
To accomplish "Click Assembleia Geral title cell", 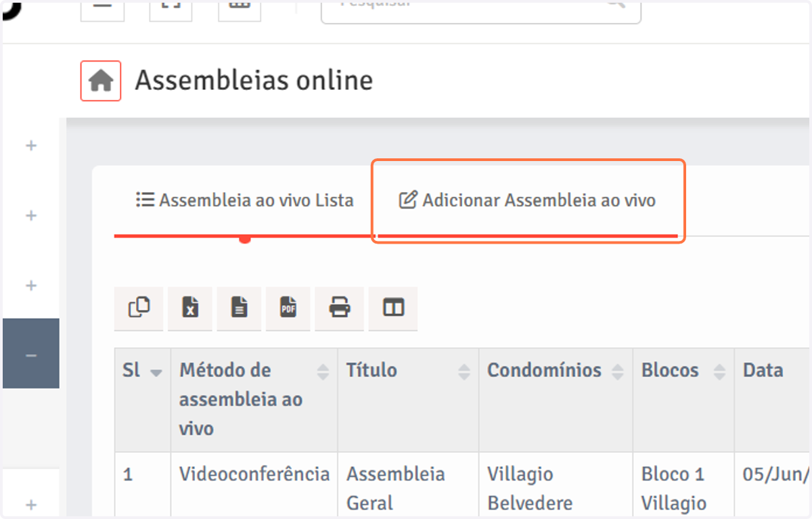I will 408,485.
